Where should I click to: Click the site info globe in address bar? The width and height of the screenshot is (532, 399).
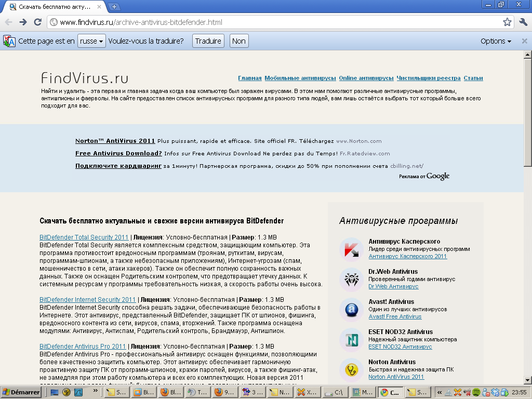54,22
